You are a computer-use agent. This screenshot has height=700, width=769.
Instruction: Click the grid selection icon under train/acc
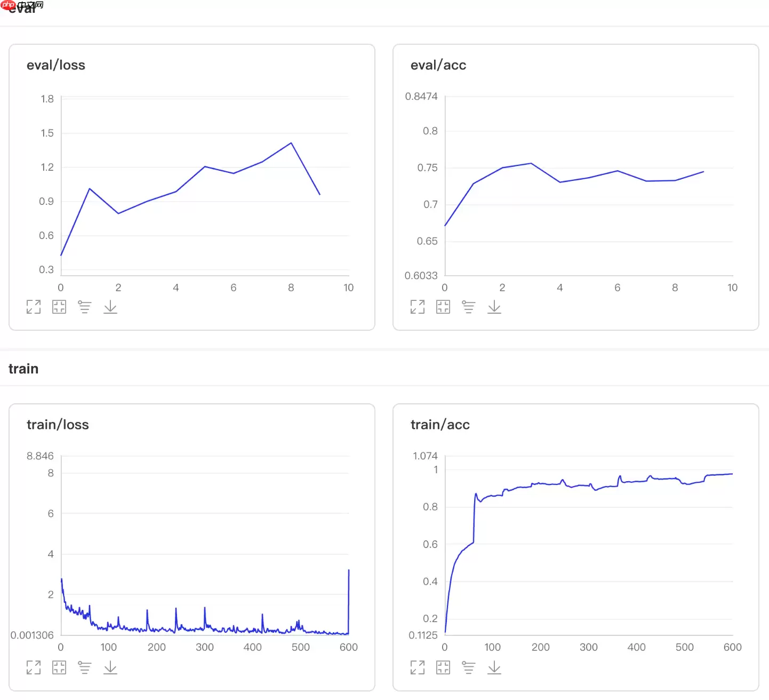443,667
